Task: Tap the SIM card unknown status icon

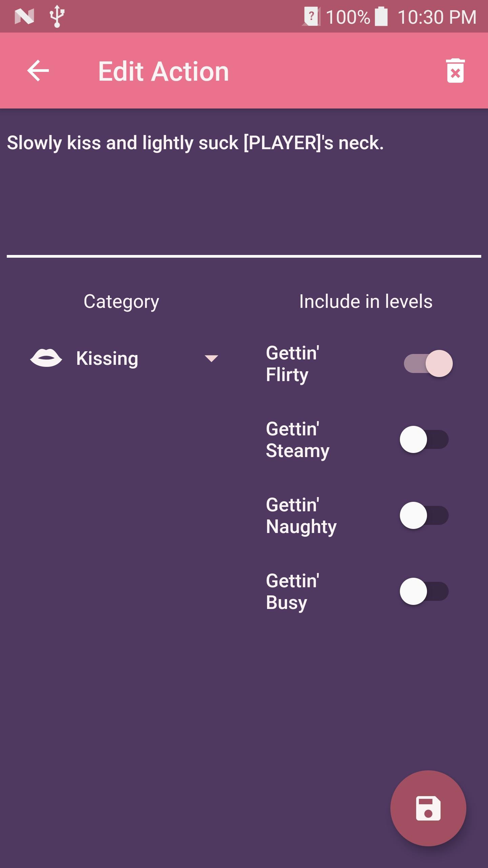Action: point(312,16)
